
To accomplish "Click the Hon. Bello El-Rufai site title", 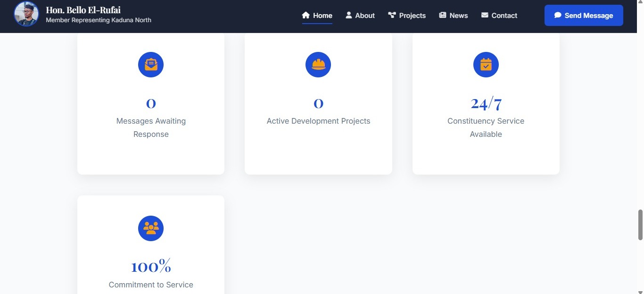I will pos(83,10).
